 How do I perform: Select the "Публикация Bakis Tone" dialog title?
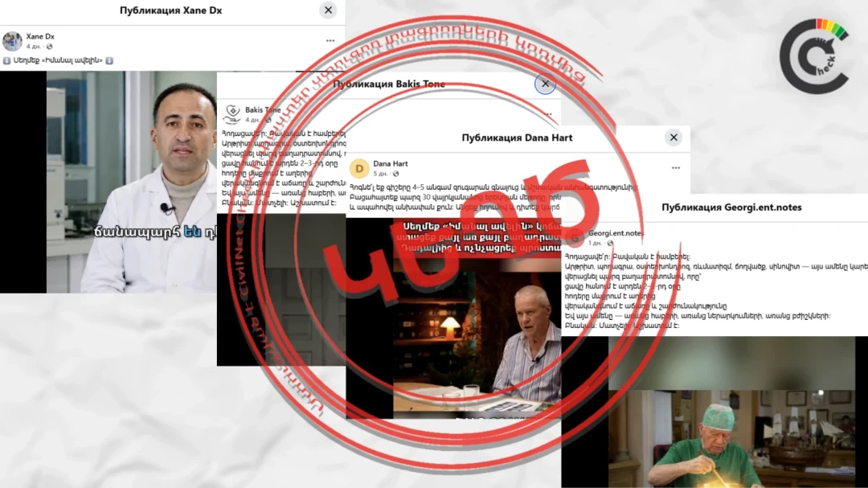389,84
